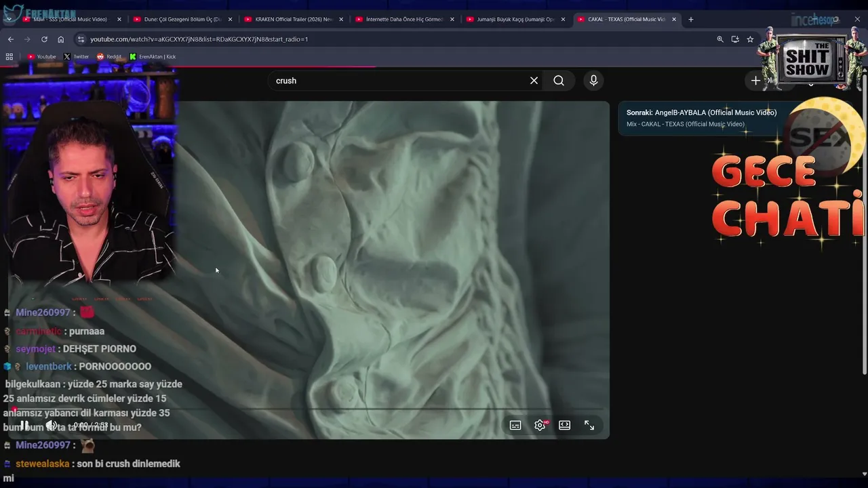Click the page scrollbar on the right
Viewport: 868px width, 488px height.
[x=864, y=224]
